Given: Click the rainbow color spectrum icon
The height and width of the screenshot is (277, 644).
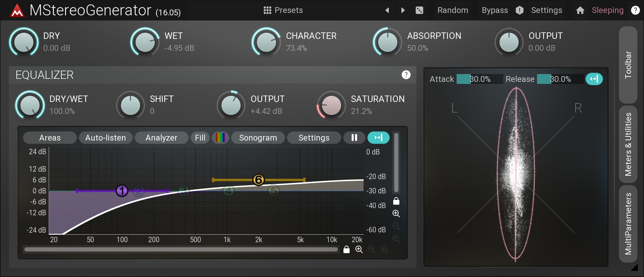Looking at the screenshot, I should [220, 138].
